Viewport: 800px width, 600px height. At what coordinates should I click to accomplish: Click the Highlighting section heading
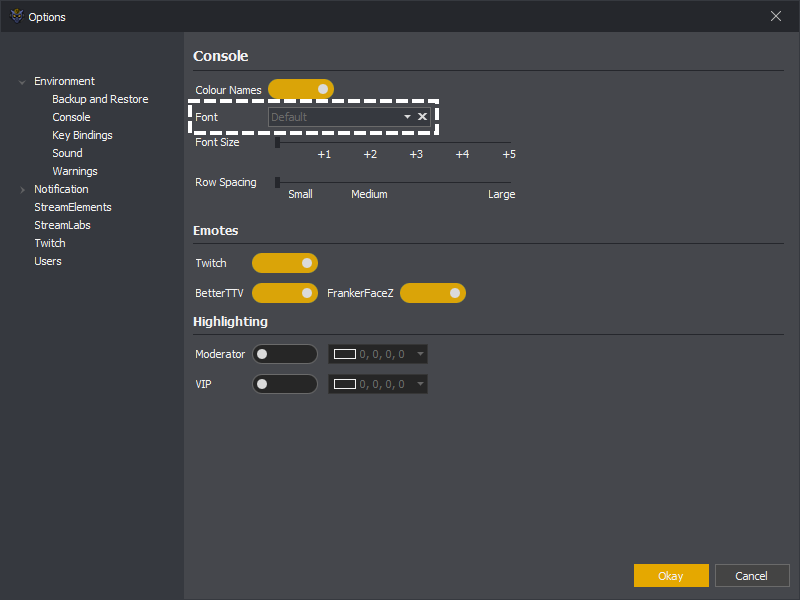230,322
